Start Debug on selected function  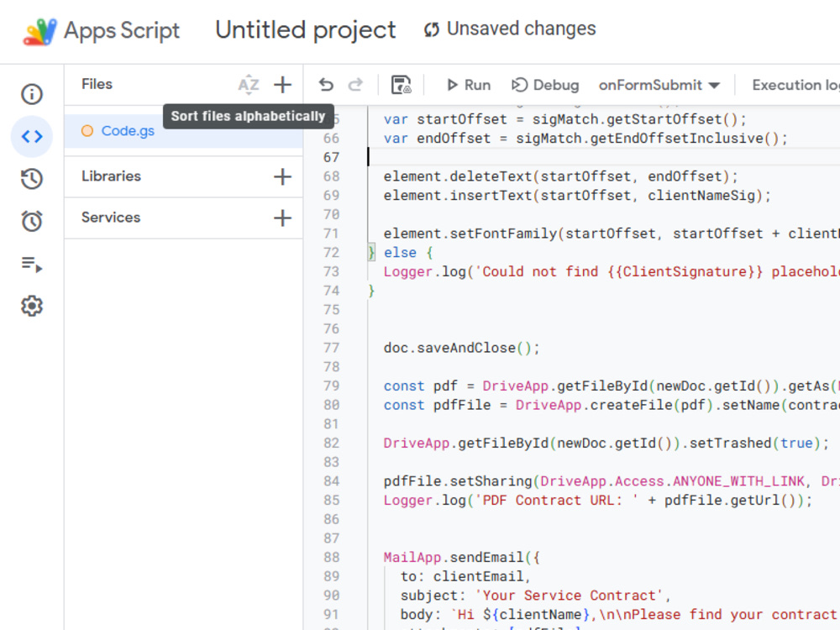click(x=545, y=85)
